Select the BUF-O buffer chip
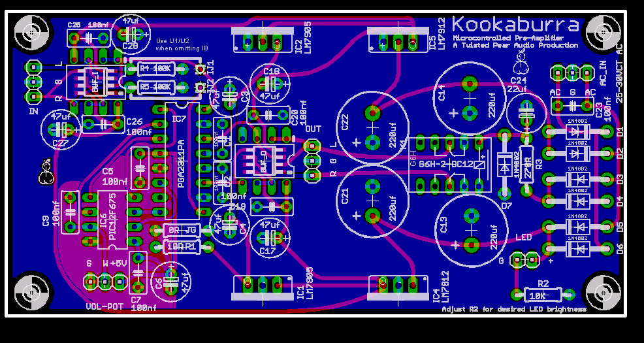The image size is (644, 343). [264, 161]
